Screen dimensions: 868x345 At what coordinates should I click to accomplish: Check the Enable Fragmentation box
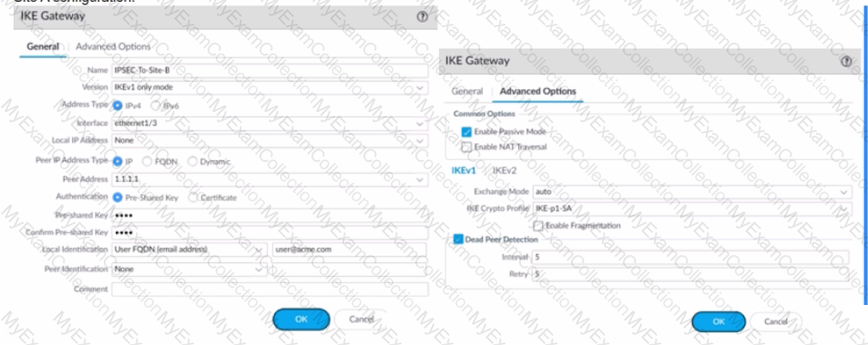point(537,226)
